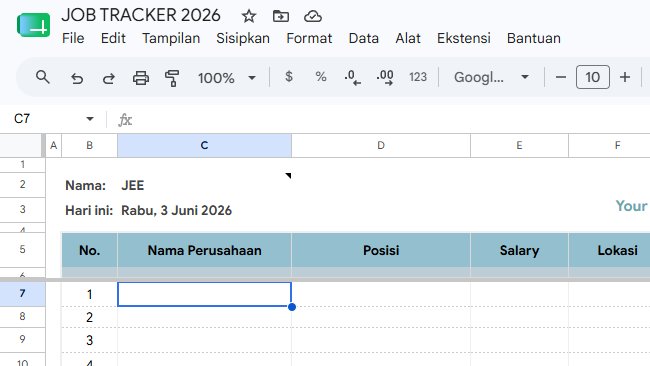Open the Ekstensi menu
The height and width of the screenshot is (366, 650).
464,38
